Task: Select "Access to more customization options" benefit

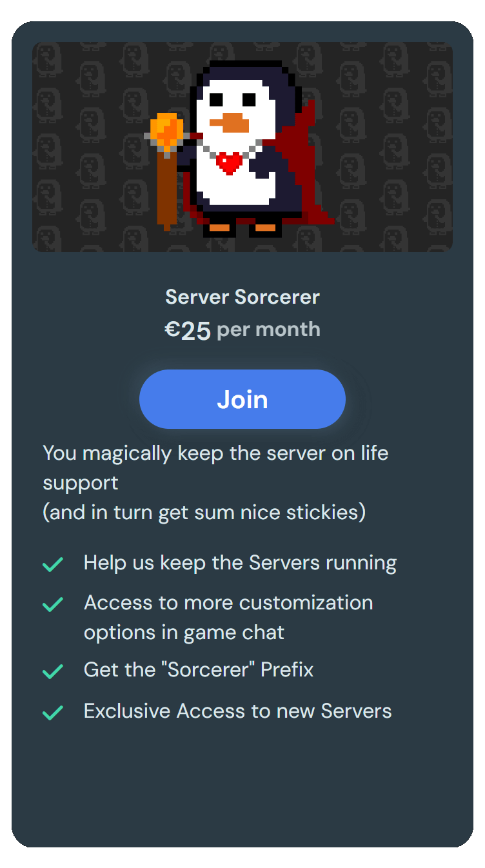Action: (228, 618)
